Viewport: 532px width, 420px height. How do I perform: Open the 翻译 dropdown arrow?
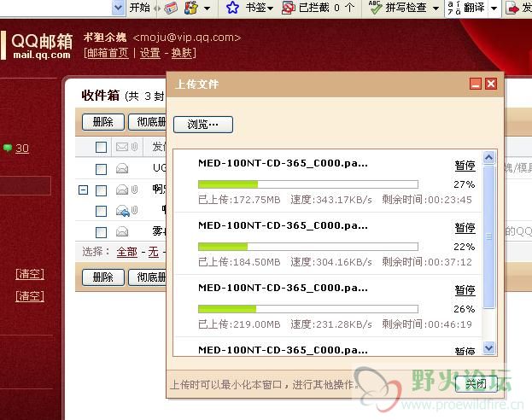pos(494,9)
